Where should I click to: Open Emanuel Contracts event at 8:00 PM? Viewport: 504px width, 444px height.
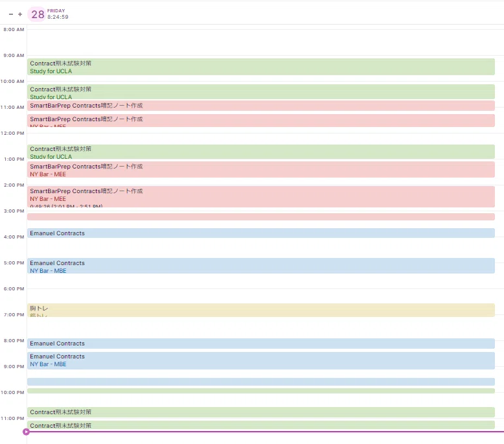point(260,344)
